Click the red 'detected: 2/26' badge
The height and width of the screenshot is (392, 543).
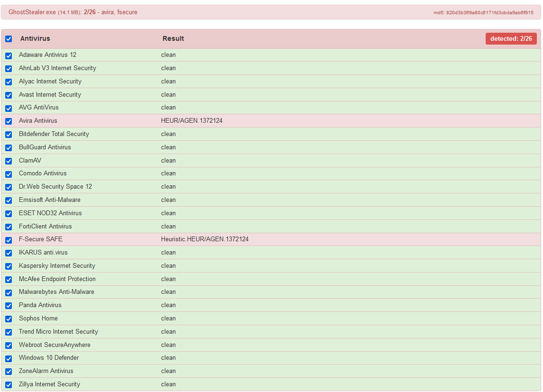point(511,38)
